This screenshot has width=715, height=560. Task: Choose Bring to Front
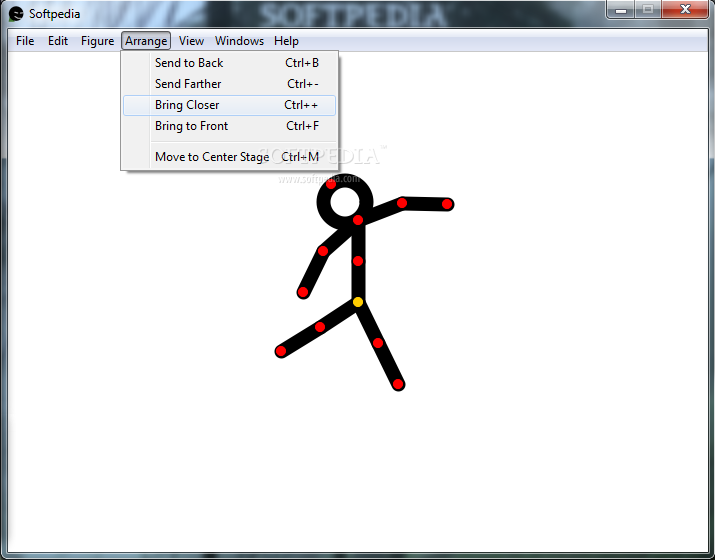click(229, 126)
